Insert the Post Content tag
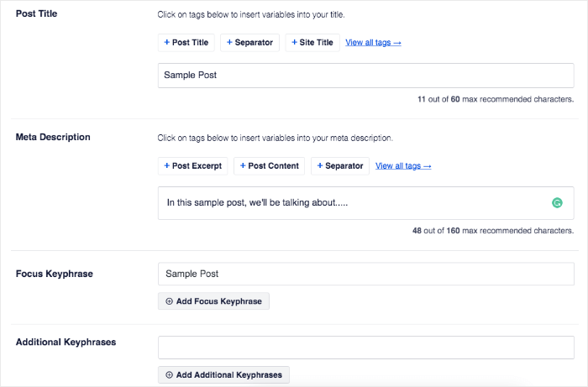This screenshot has height=387, width=588. pos(270,165)
